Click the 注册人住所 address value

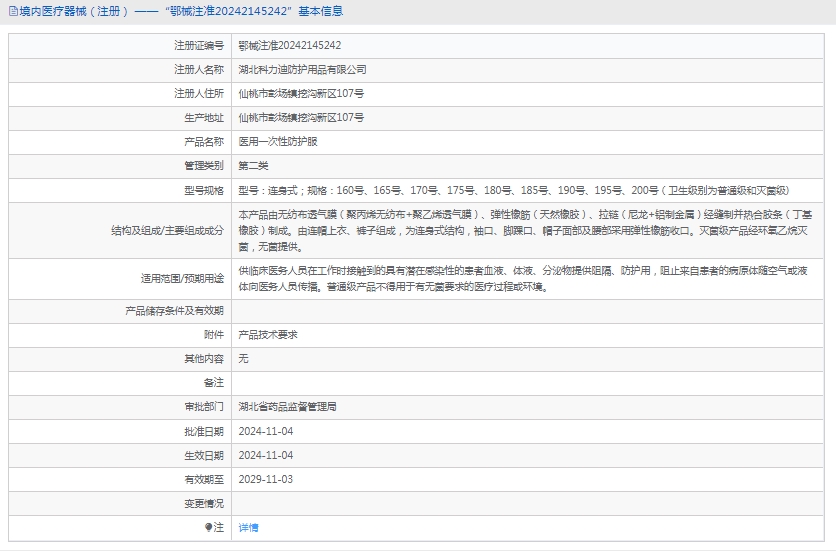point(301,94)
